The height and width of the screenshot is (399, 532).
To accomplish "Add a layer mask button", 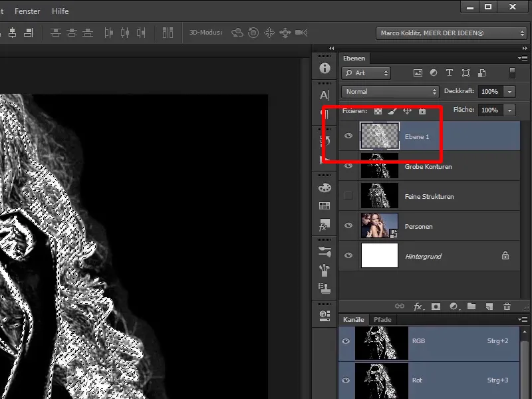I will 436,307.
